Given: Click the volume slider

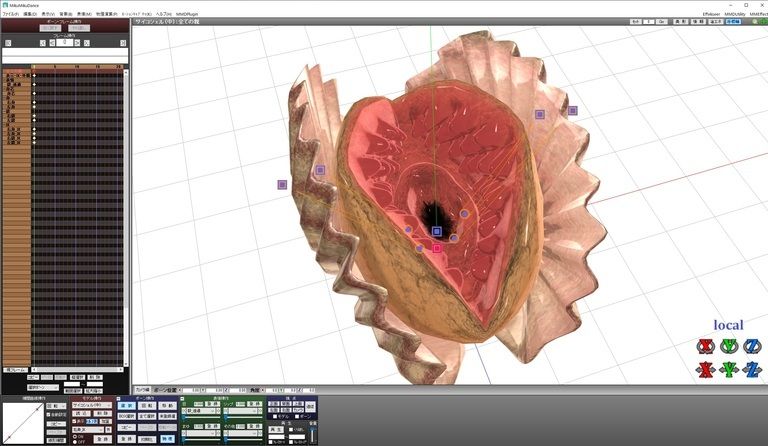Looking at the screenshot, I should coord(312,435).
